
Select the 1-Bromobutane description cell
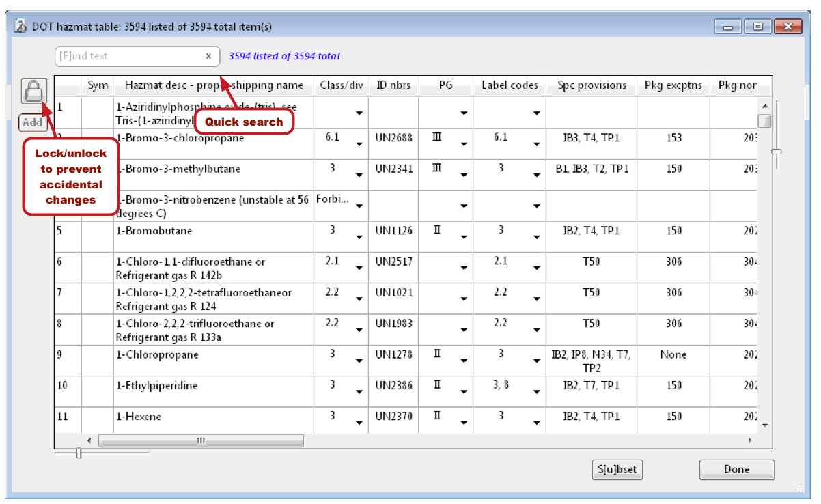pos(214,237)
